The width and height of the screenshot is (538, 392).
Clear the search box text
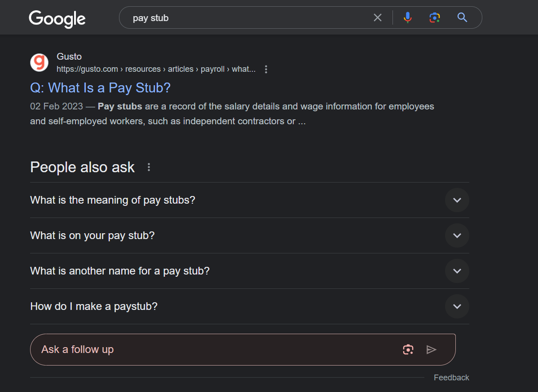[x=378, y=17]
